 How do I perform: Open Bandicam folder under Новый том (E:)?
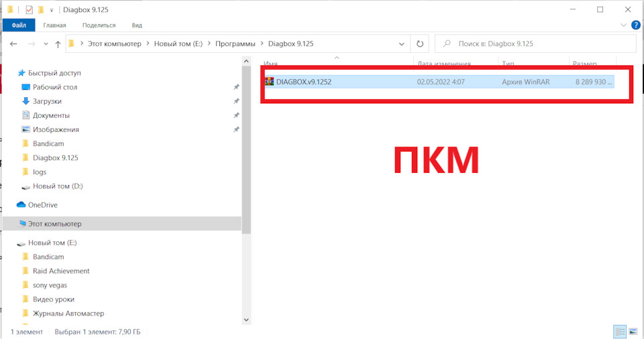tap(48, 257)
